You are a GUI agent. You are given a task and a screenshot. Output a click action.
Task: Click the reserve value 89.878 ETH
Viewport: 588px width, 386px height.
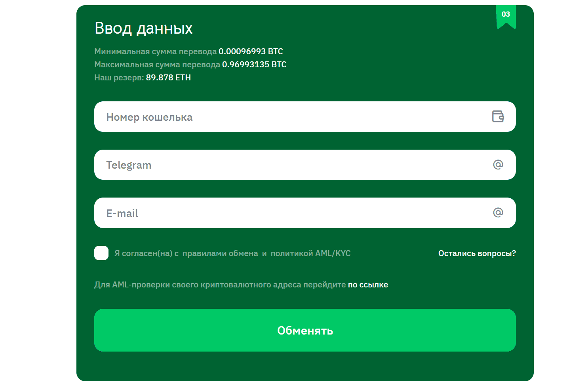click(168, 78)
